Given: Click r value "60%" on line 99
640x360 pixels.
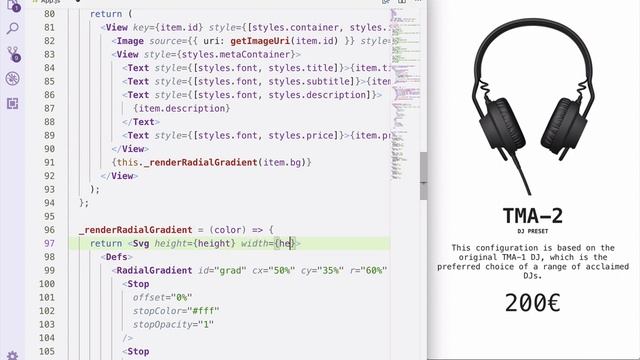Looking at the screenshot, I should [374, 271].
